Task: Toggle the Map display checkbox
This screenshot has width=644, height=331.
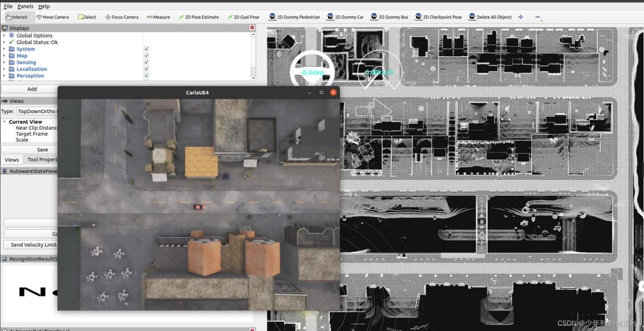Action: coord(146,56)
